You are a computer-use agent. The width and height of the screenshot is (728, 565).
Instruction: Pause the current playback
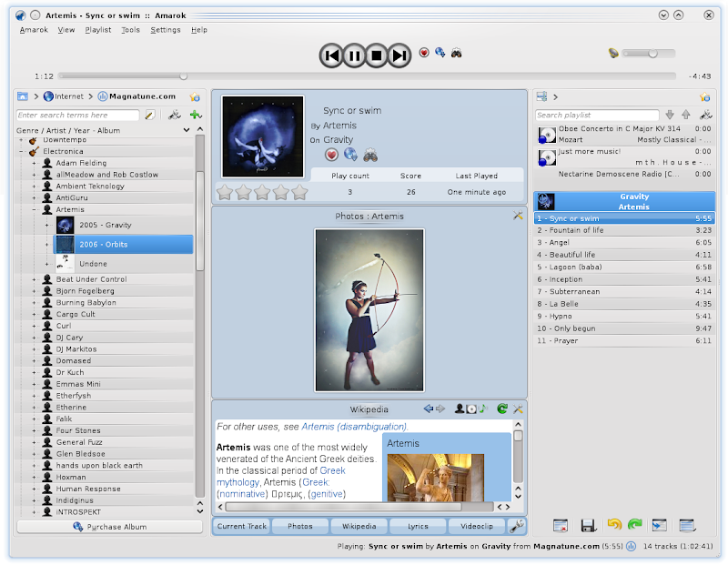[x=354, y=55]
